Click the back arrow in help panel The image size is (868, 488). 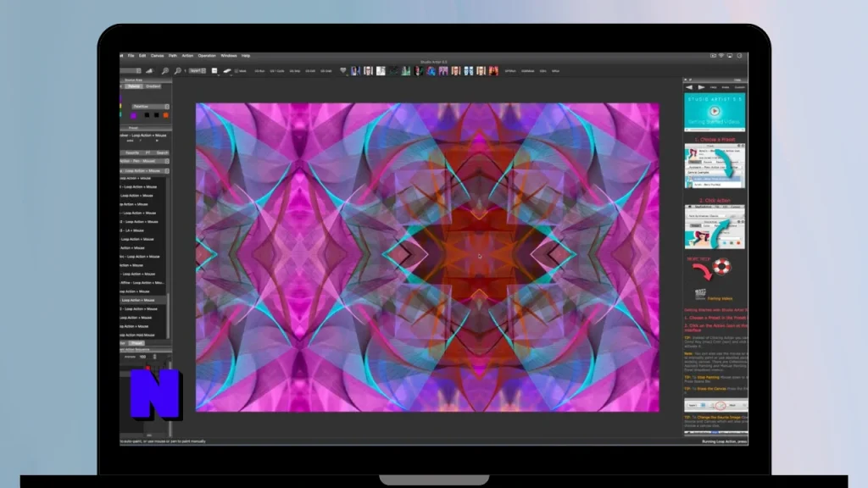(689, 87)
